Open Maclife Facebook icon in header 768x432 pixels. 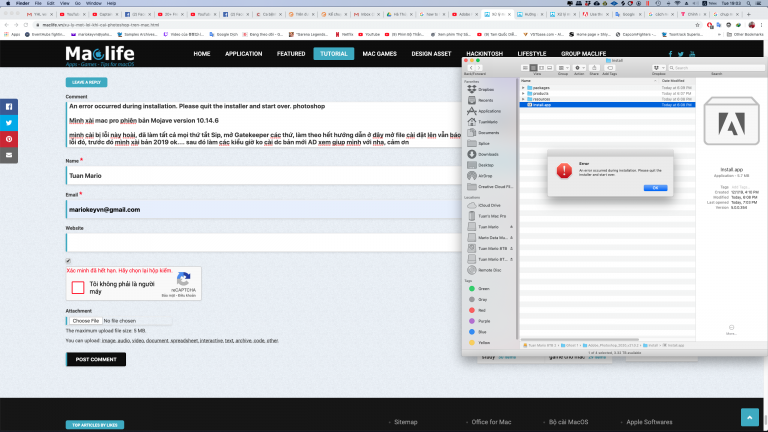pos(670,54)
